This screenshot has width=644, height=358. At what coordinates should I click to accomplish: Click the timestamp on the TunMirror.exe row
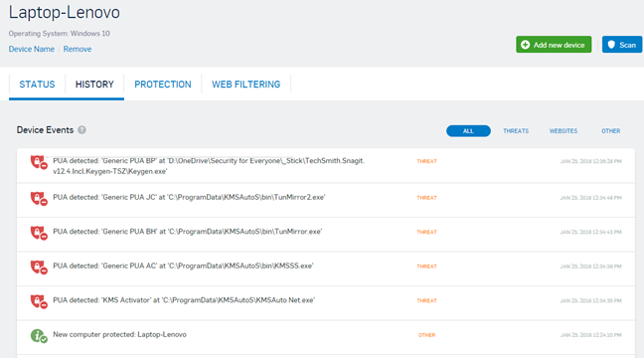590,232
